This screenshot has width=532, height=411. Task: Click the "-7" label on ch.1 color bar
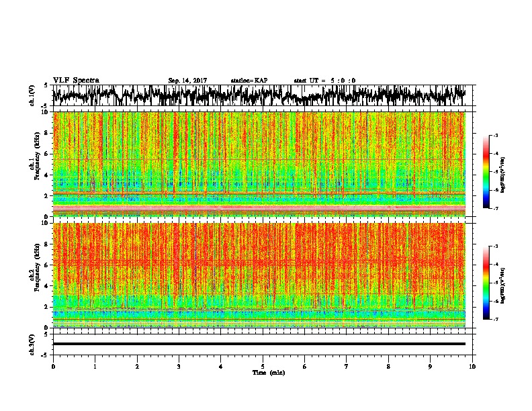(496, 208)
